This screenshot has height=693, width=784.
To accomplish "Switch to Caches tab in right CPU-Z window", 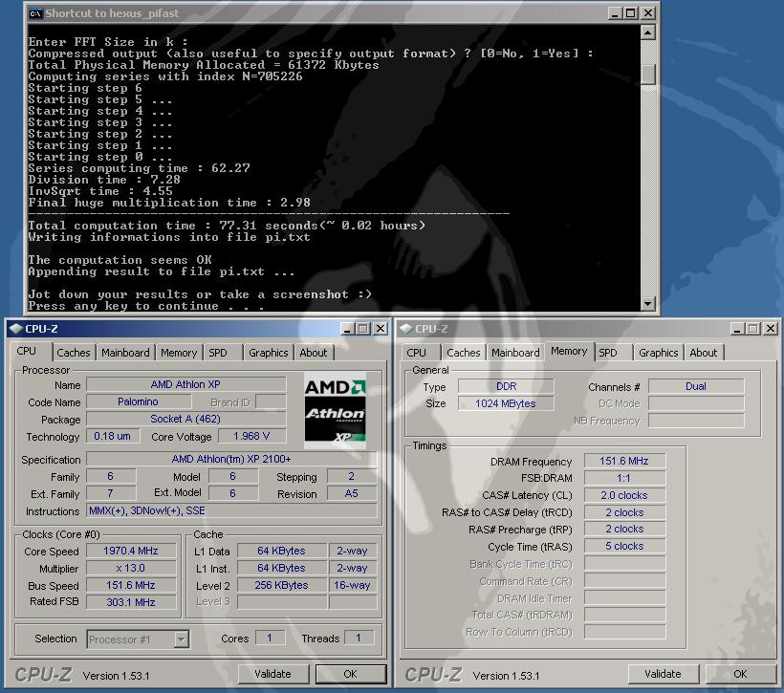I will tap(464, 353).
